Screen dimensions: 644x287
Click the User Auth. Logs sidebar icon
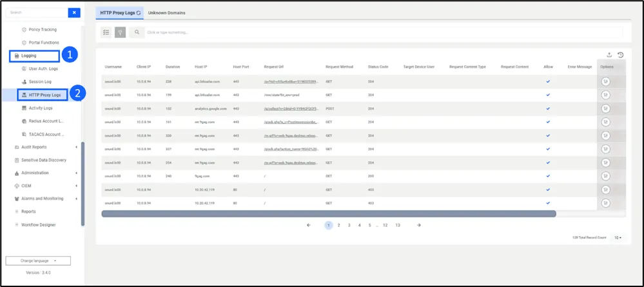point(24,68)
